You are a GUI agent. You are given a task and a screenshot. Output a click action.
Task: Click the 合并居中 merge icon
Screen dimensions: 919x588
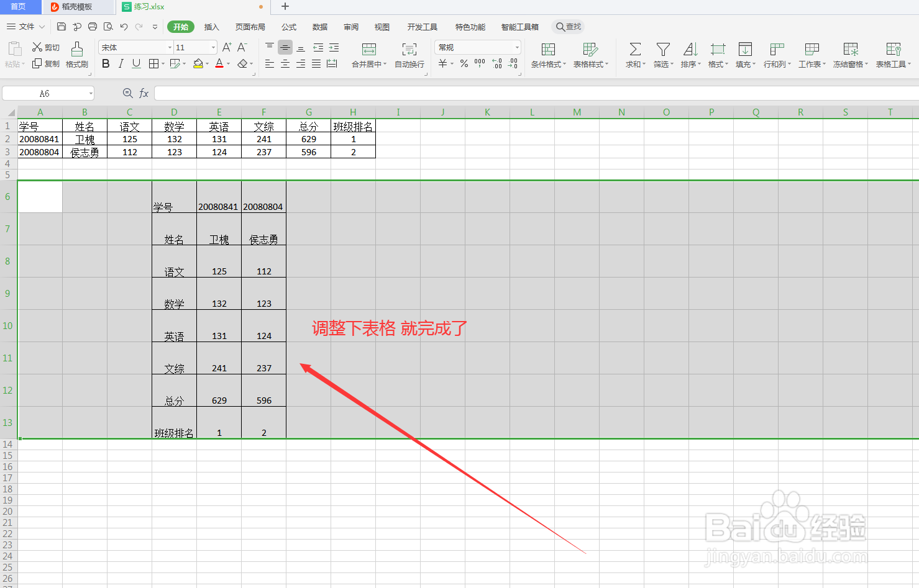click(x=369, y=50)
